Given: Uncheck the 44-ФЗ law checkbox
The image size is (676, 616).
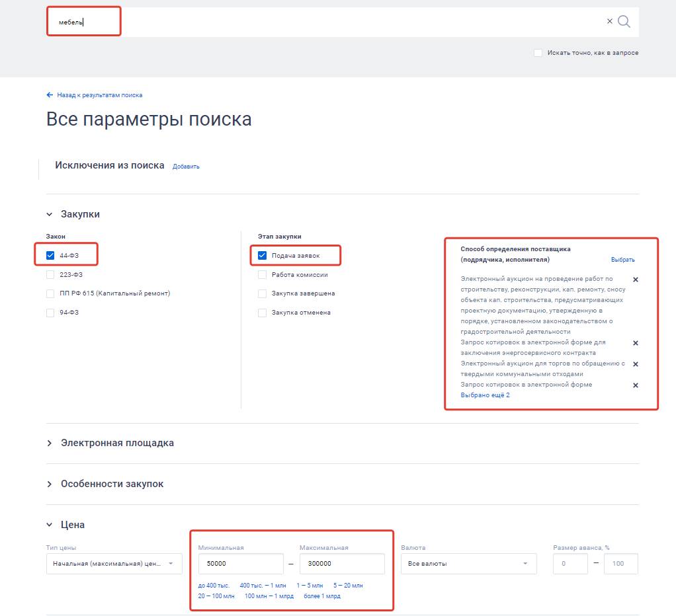Looking at the screenshot, I should coord(50,255).
